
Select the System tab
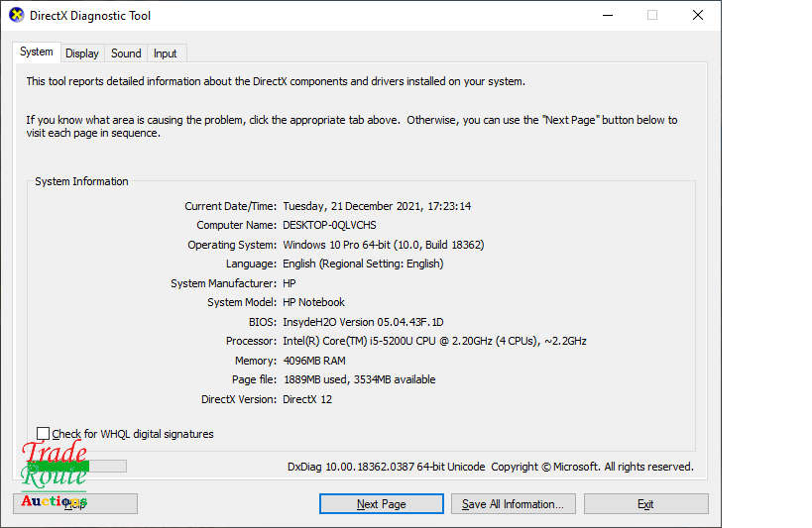[37, 53]
